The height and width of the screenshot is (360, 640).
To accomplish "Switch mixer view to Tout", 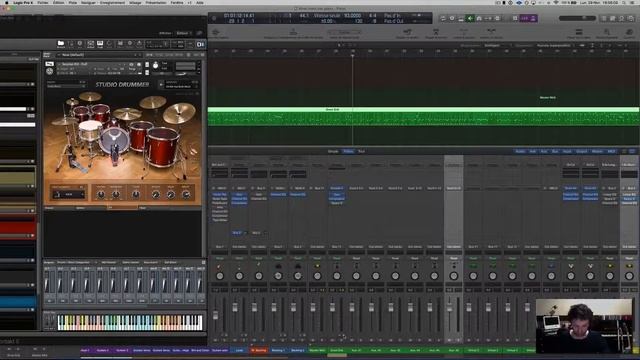I will (x=361, y=151).
